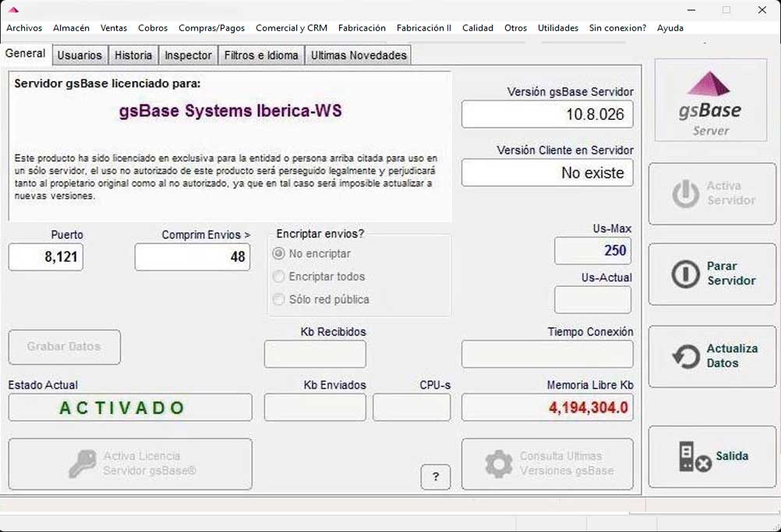Click the Us-Max field showing 250
The height and width of the screenshot is (532, 781).
click(x=592, y=250)
